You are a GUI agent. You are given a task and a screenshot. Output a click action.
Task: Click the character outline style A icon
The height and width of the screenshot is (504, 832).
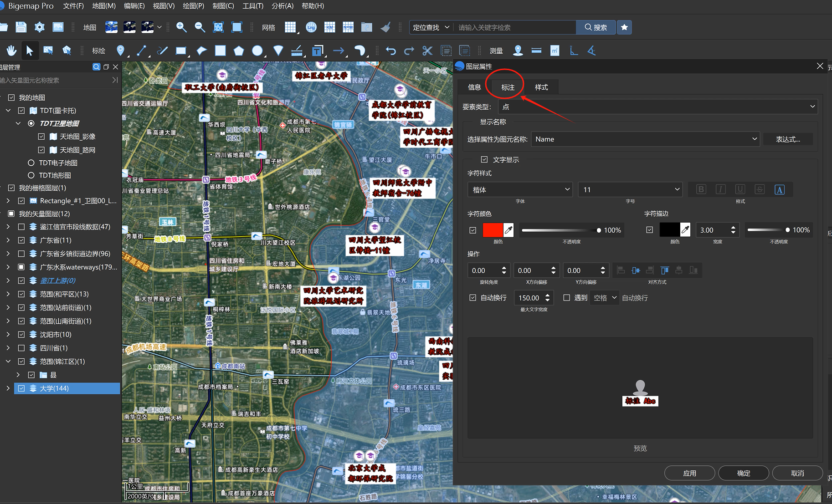780,189
